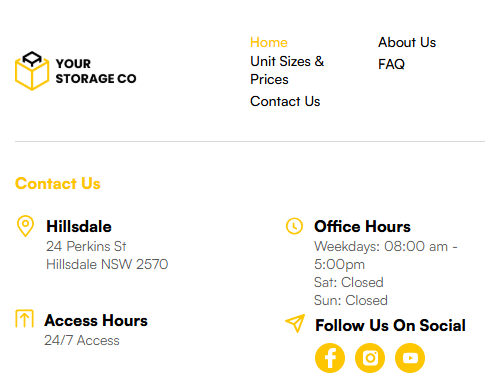Click the Hillsdale location heading
The image size is (500, 392).
coord(79,227)
